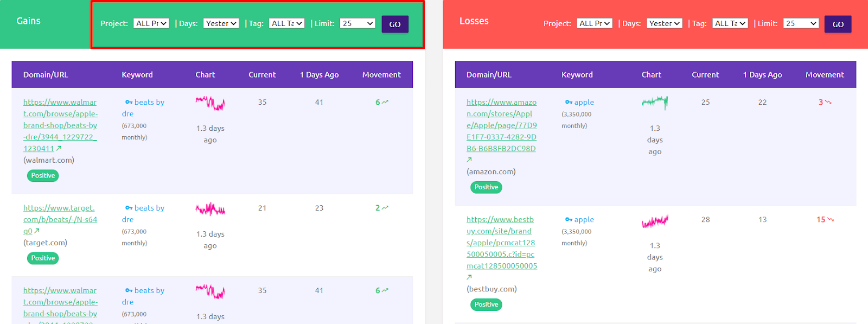Expand the Gains Tag dropdown
The width and height of the screenshot is (868, 324).
coord(287,23)
